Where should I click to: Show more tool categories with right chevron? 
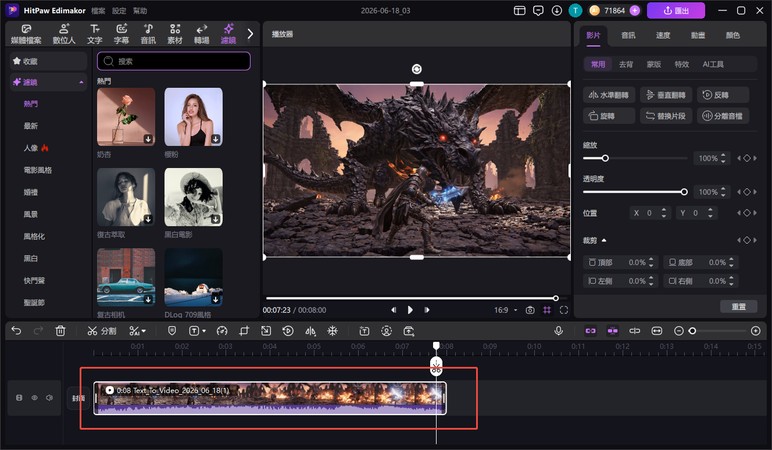pyautogui.click(x=250, y=33)
